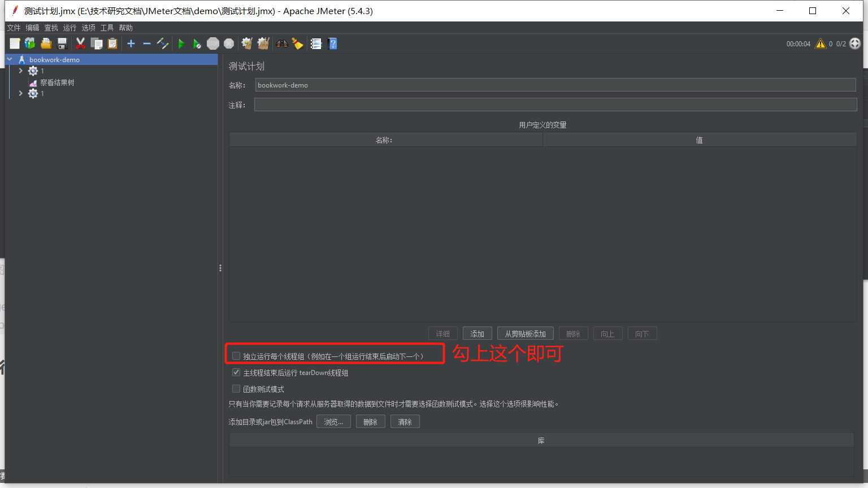Click the Start no pauses icon

pos(197,43)
